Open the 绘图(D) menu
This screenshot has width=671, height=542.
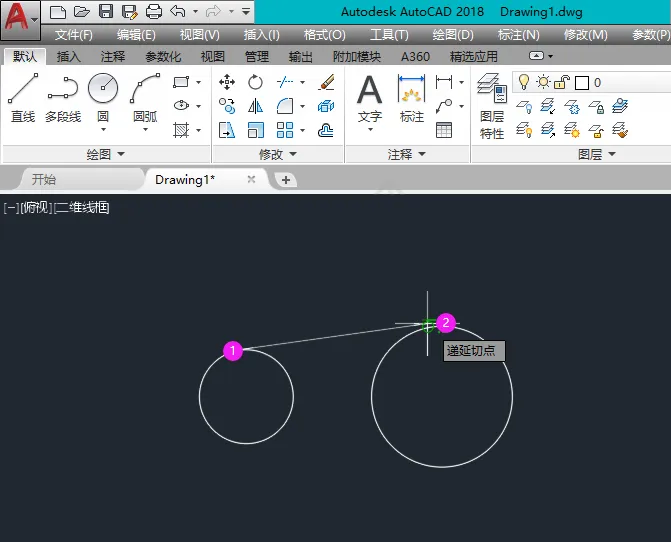tap(453, 35)
